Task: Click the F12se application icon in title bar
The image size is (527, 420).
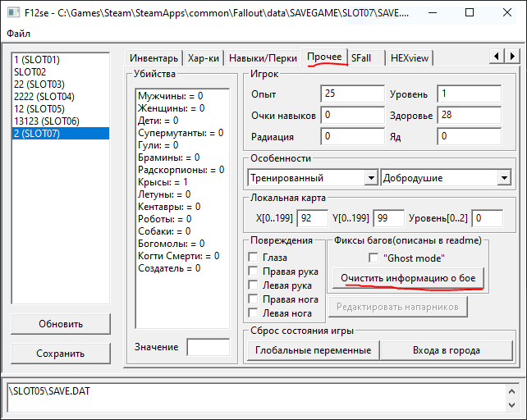Action: point(13,13)
